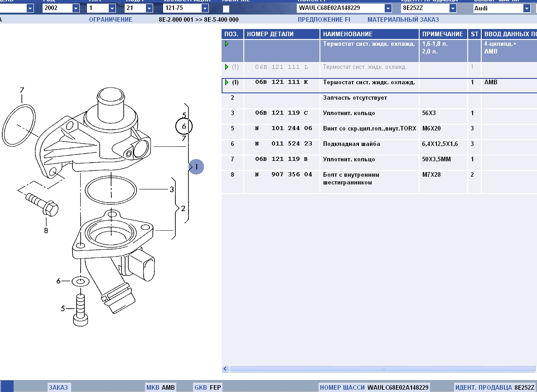Open the illustration dropdown showing 121-75
Viewport: 537px width, 392px height.
[x=205, y=8]
